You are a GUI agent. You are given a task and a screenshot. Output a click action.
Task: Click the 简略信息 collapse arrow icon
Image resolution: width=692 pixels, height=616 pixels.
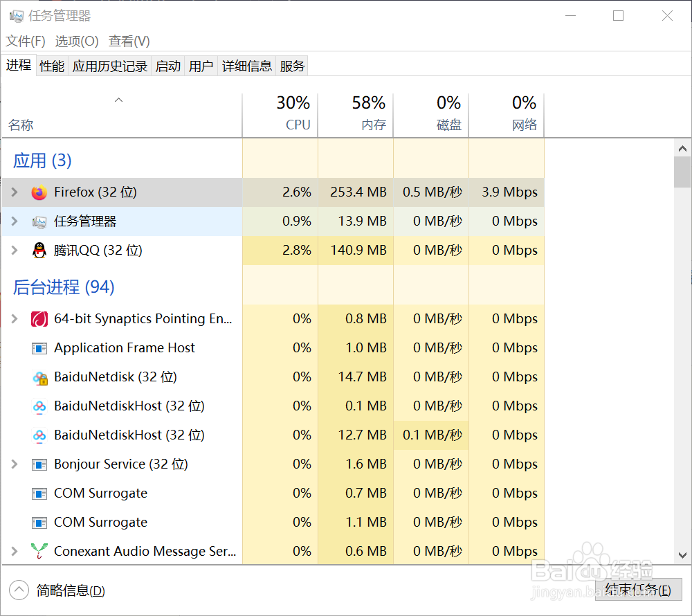click(19, 590)
